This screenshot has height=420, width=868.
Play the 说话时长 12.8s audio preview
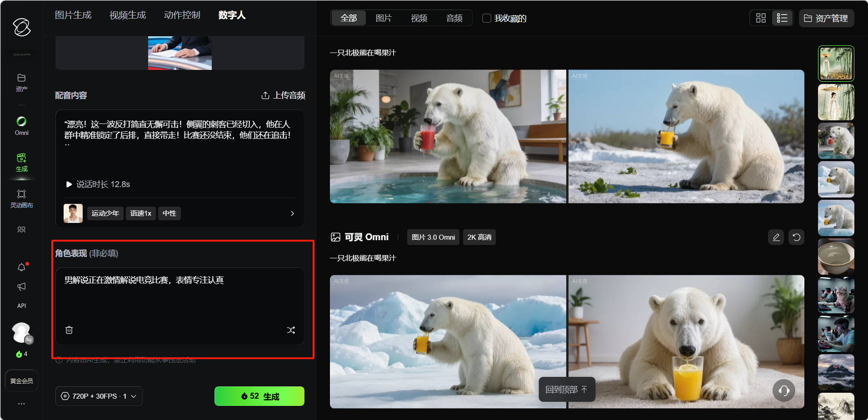tap(69, 184)
